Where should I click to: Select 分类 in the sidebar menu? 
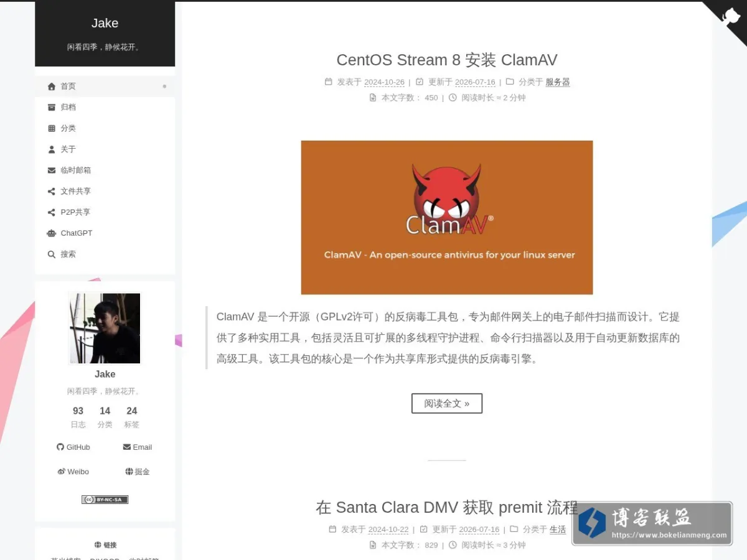(105, 128)
